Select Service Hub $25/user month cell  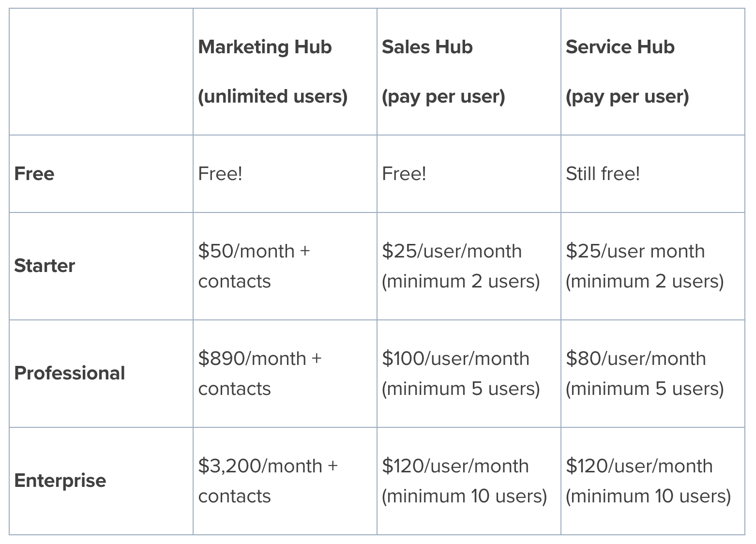(x=653, y=266)
